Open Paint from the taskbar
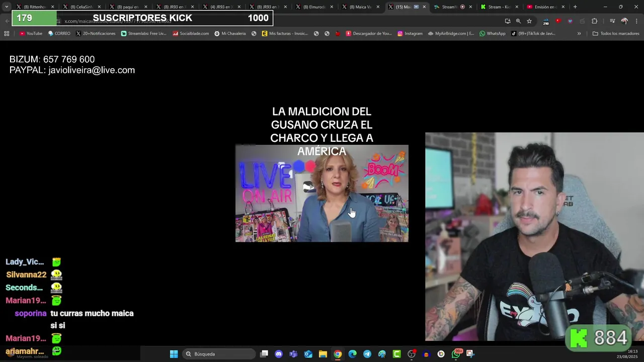The width and height of the screenshot is (644, 362). [382, 354]
